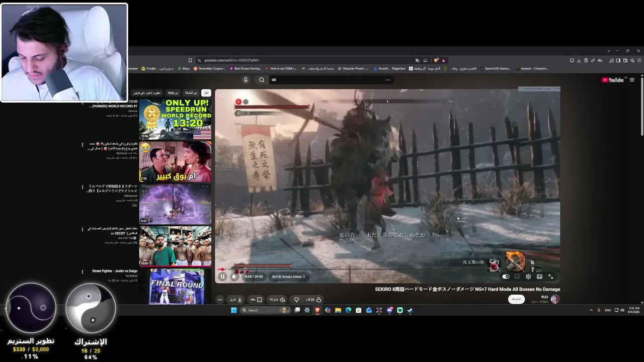Click the youtube.com address bar URL
The image size is (644, 362).
click(x=231, y=60)
